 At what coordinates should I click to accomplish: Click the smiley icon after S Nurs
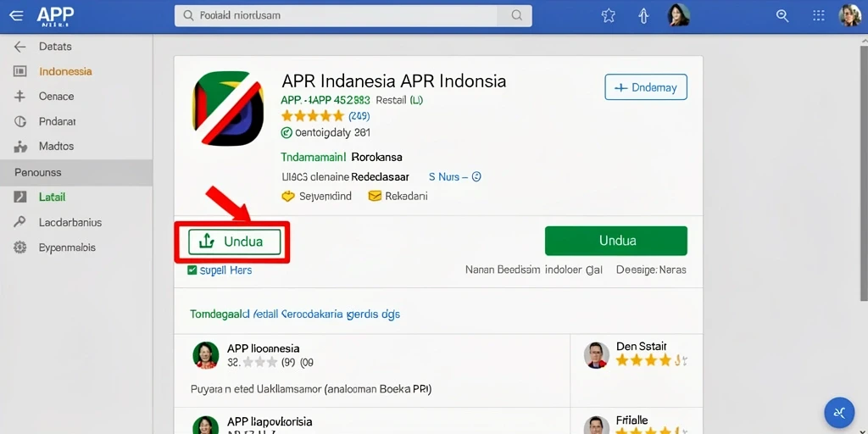pyautogui.click(x=476, y=176)
